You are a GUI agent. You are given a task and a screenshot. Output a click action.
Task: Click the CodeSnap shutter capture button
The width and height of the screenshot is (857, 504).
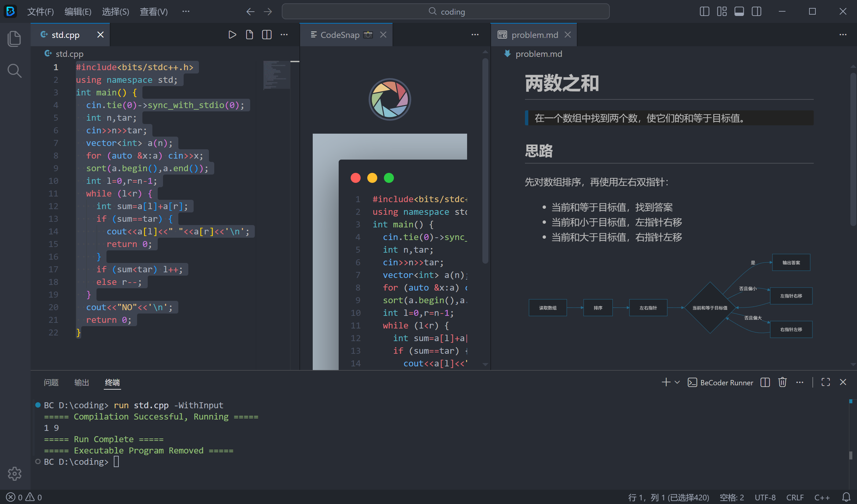point(390,100)
